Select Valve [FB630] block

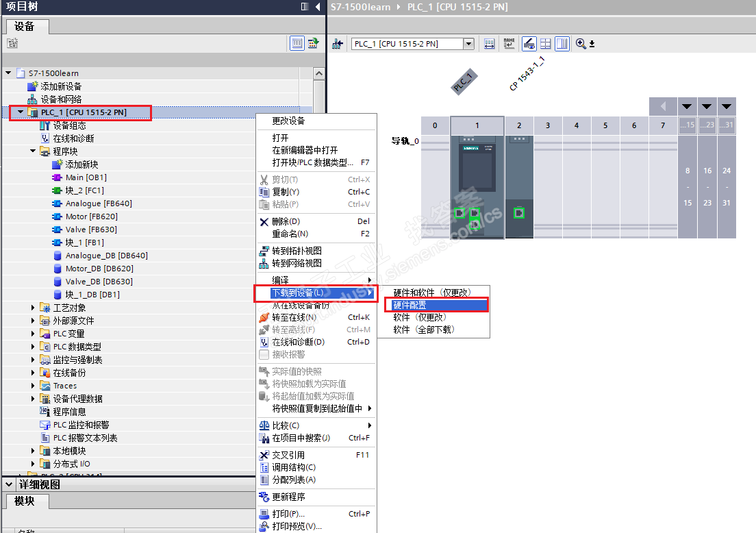(x=91, y=230)
